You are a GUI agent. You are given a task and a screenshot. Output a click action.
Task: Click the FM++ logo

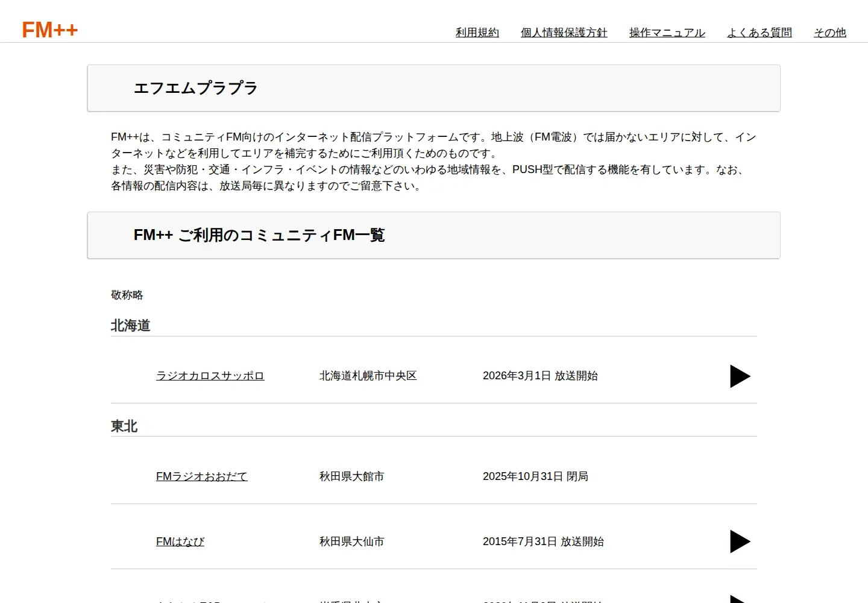pyautogui.click(x=50, y=30)
